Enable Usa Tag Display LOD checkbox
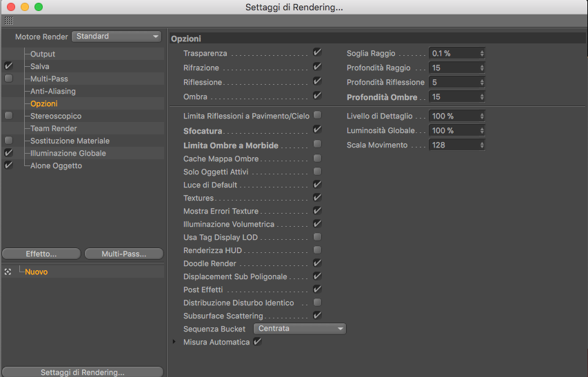 [317, 237]
